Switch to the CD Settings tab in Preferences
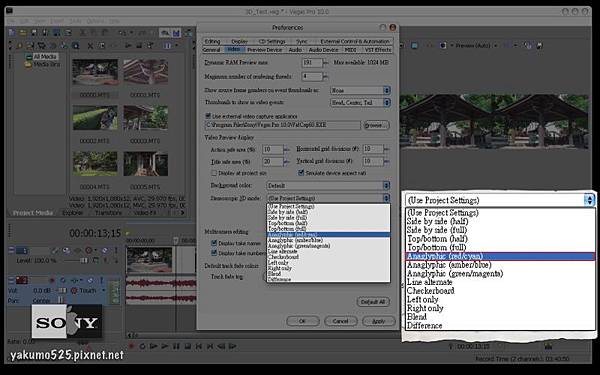Screen dimensions: 600x375 272,41
